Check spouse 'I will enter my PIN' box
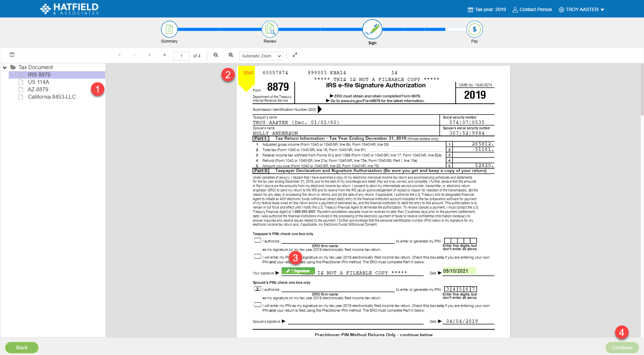Viewport: 644px width, 355px height. [x=258, y=305]
